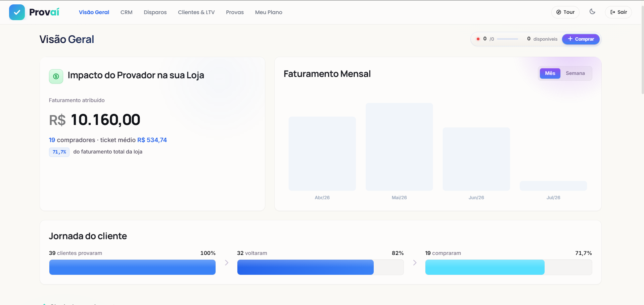Click the 71,7% badge
This screenshot has height=305, width=644.
tap(59, 152)
